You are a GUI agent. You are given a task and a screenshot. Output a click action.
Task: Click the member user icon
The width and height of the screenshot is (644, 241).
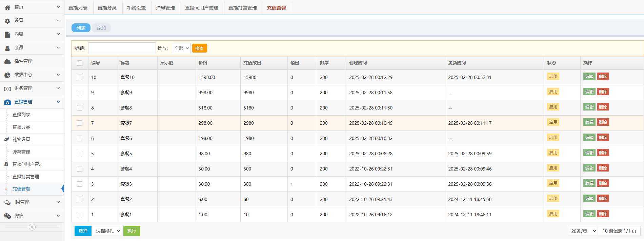7,48
